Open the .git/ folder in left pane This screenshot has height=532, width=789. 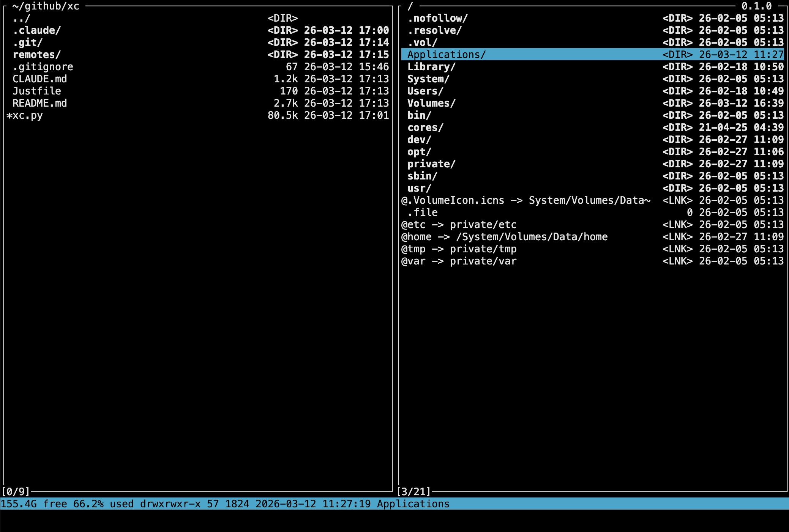click(x=27, y=42)
